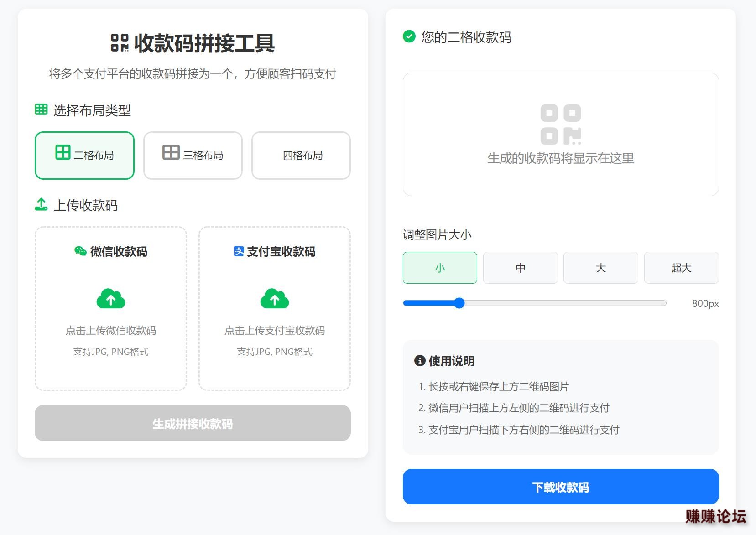Viewport: 756px width, 535px height.
Task: Select the 三格布局 layout option
Action: 193,156
